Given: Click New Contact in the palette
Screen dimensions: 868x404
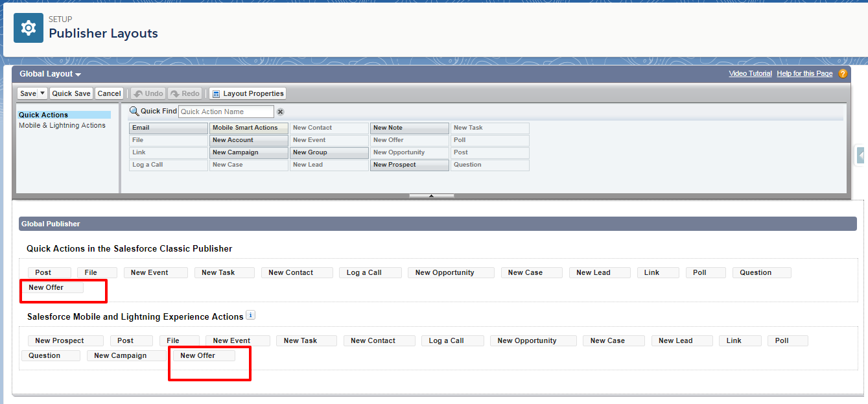Looking at the screenshot, I should pos(329,128).
